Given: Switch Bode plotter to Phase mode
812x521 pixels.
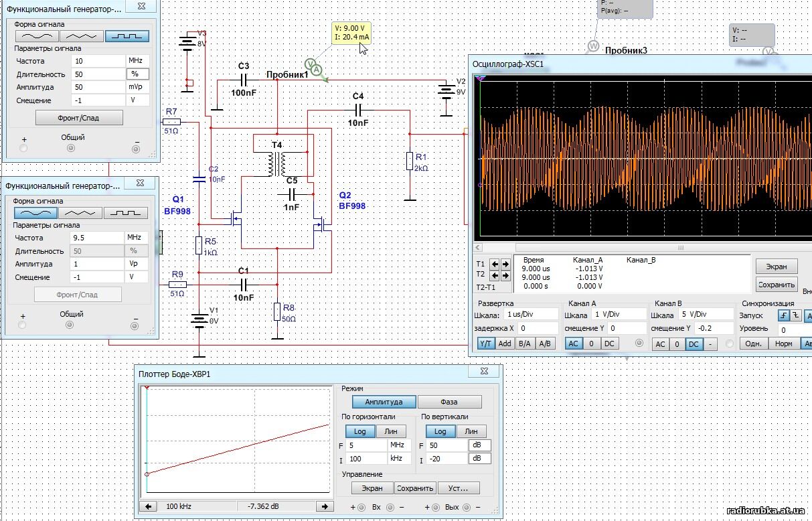Looking at the screenshot, I should (449, 402).
